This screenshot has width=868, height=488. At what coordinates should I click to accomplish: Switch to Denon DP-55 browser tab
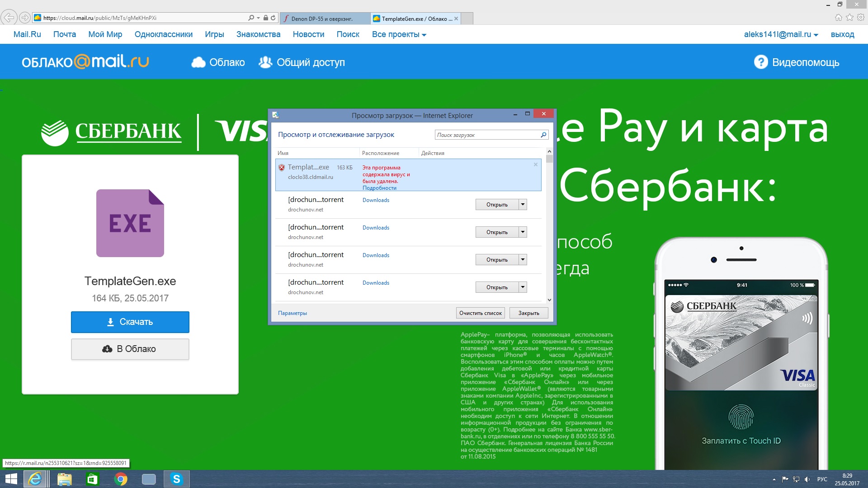322,19
